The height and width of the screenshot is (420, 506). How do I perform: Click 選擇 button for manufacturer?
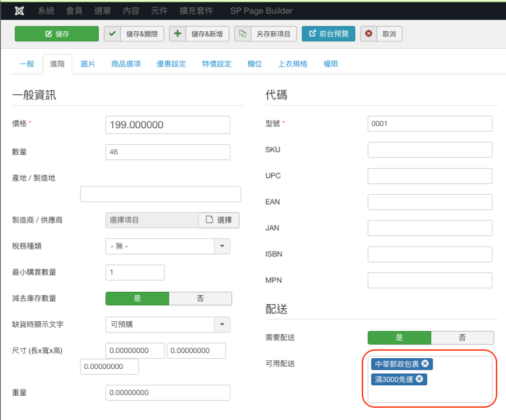coord(219,220)
